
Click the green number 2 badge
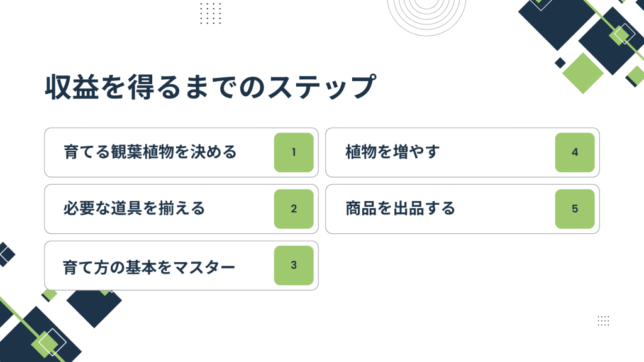(x=294, y=209)
